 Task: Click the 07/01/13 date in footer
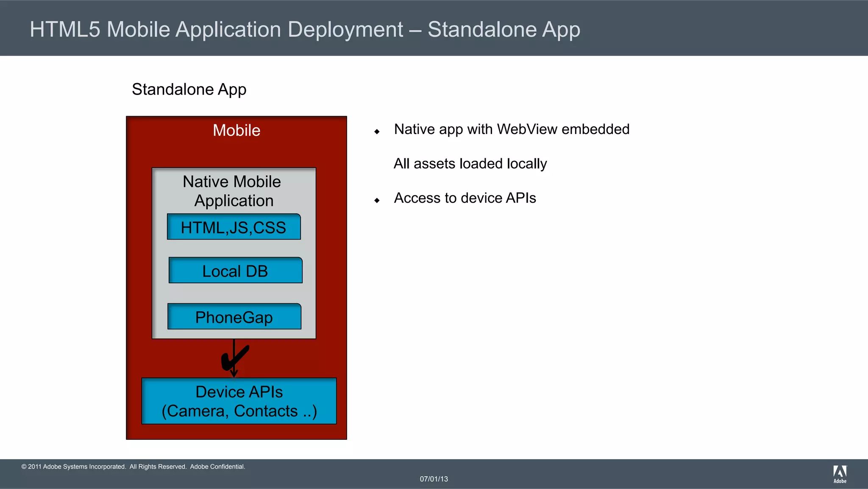pos(434,479)
